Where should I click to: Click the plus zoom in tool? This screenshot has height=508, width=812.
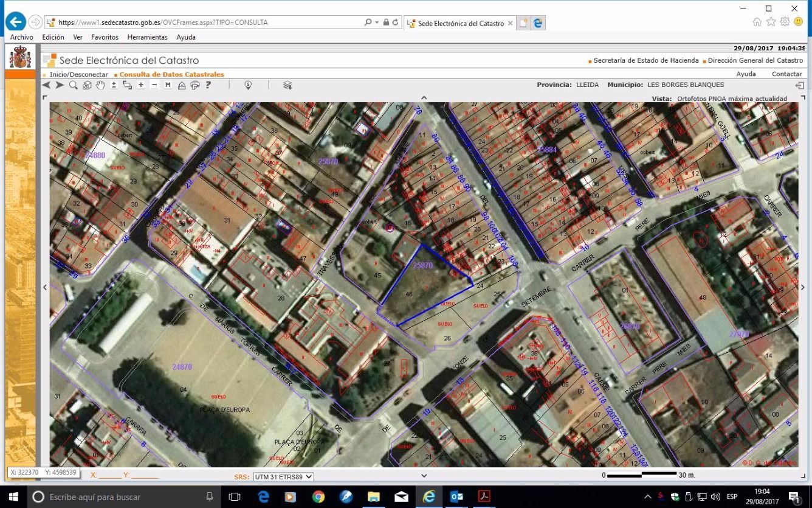(141, 85)
